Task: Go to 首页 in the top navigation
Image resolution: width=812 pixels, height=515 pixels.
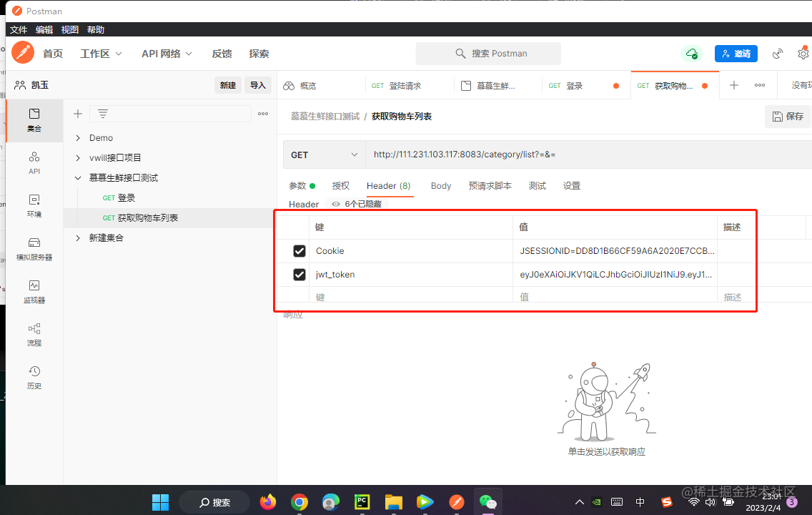Action: (53, 54)
